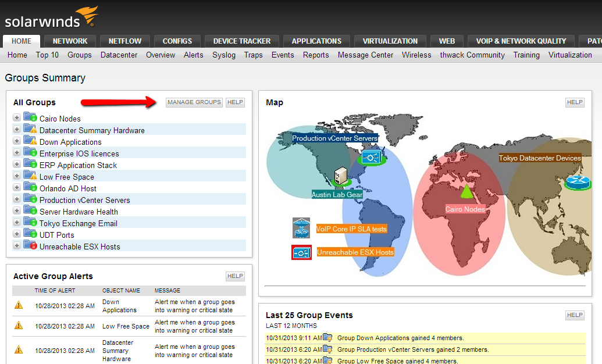This screenshot has height=364, width=602.
Task: Click the Orlando AD Host folder icon
Action: [x=30, y=187]
